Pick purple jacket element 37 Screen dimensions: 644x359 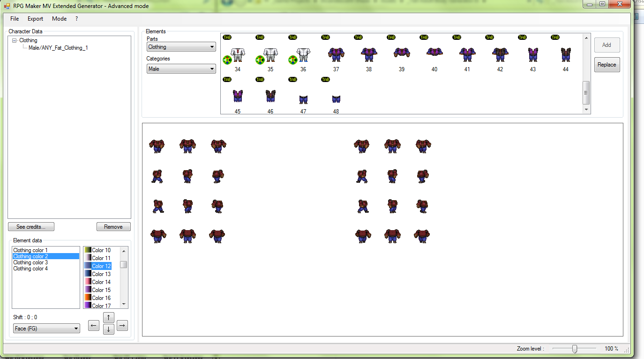pyautogui.click(x=336, y=54)
